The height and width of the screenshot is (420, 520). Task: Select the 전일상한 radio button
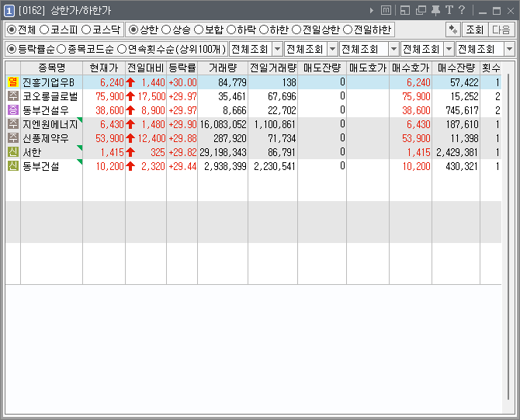click(296, 30)
